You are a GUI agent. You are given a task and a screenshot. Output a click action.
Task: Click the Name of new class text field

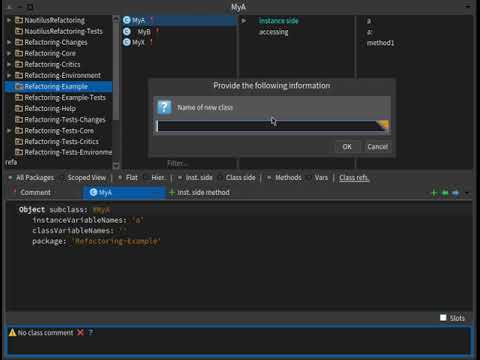[x=272, y=126]
